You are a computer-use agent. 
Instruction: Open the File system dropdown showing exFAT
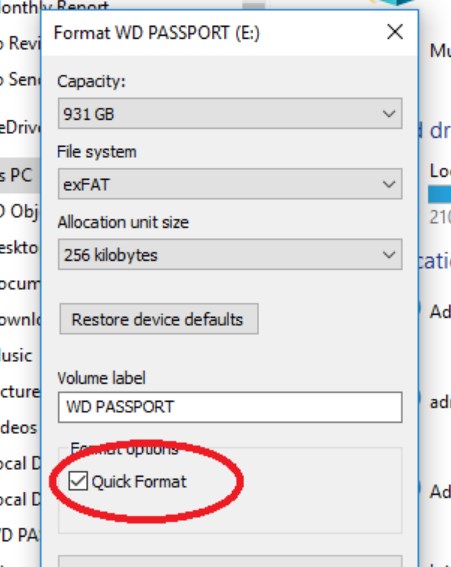coord(230,184)
